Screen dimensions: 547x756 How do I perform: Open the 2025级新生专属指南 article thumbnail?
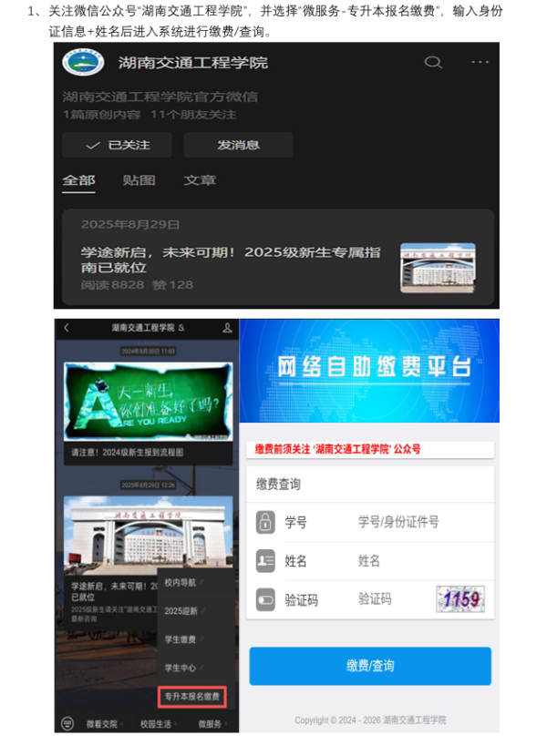[x=438, y=269]
